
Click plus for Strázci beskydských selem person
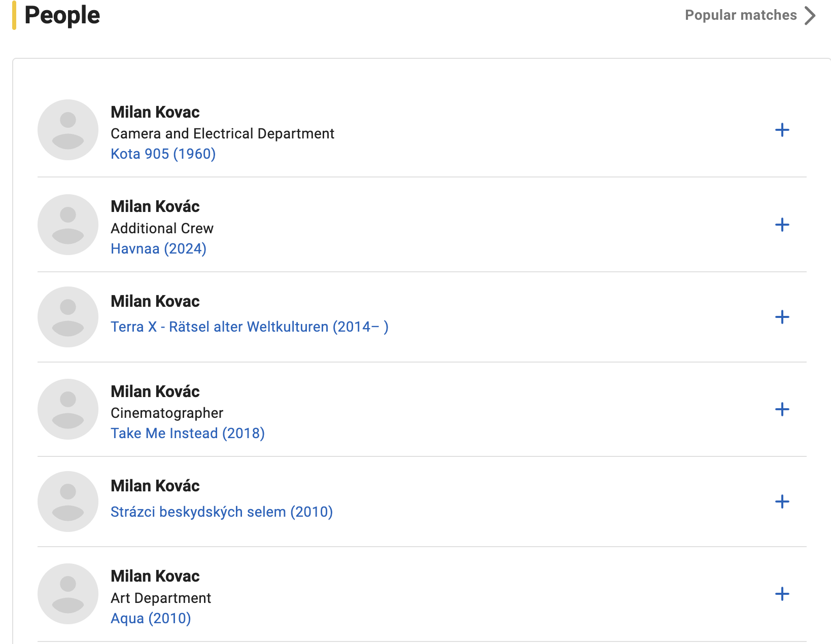pyautogui.click(x=782, y=502)
